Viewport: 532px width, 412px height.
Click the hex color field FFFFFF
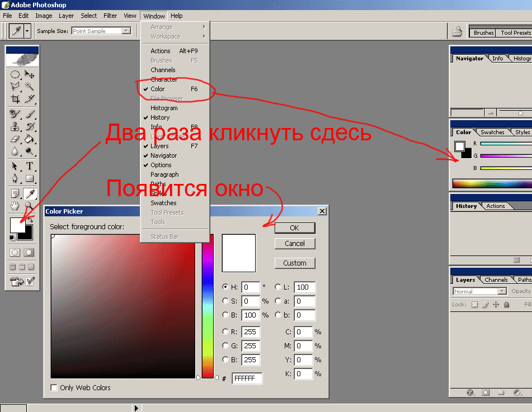[x=247, y=378]
